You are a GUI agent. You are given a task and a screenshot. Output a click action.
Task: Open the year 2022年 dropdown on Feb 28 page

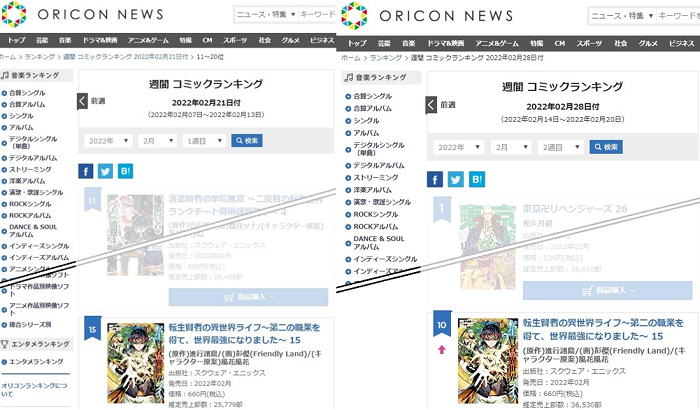pyautogui.click(x=458, y=147)
